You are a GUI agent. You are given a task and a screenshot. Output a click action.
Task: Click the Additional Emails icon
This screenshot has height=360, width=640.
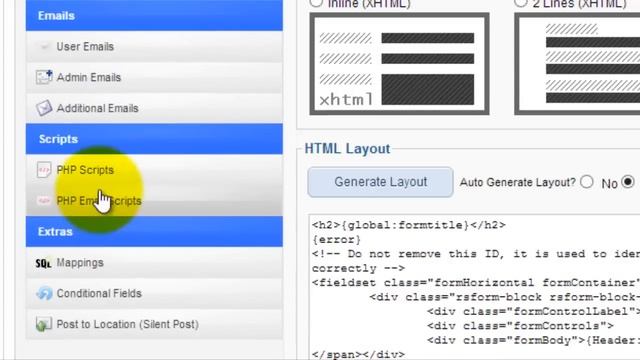click(44, 108)
